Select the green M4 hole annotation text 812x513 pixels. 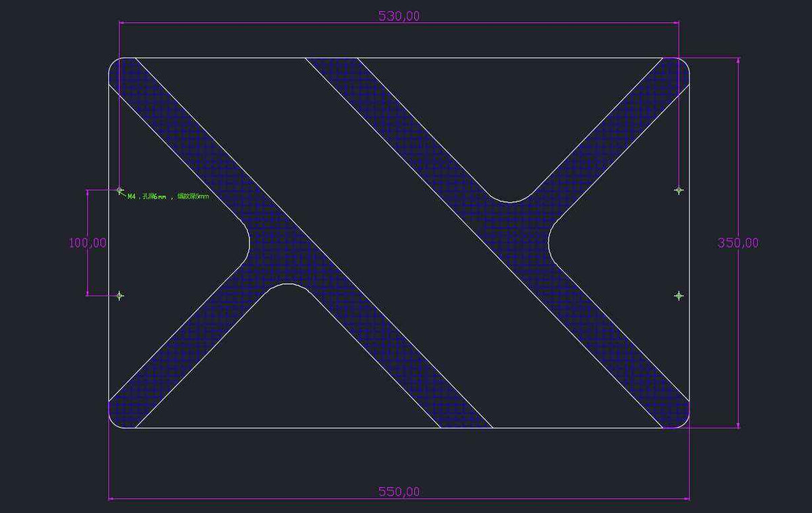pos(168,196)
